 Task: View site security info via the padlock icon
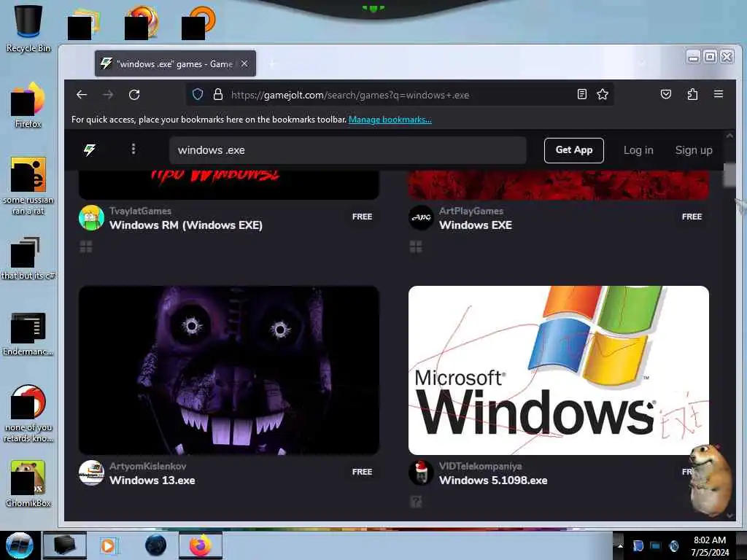(217, 94)
